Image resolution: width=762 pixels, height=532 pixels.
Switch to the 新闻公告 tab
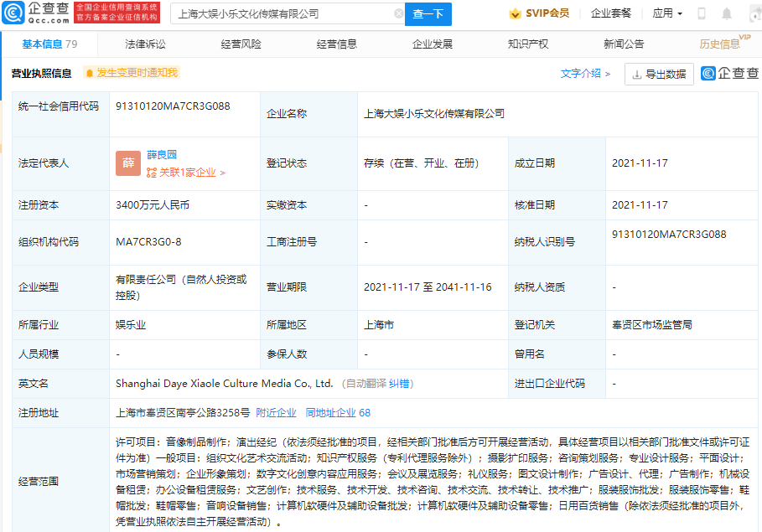point(624,44)
